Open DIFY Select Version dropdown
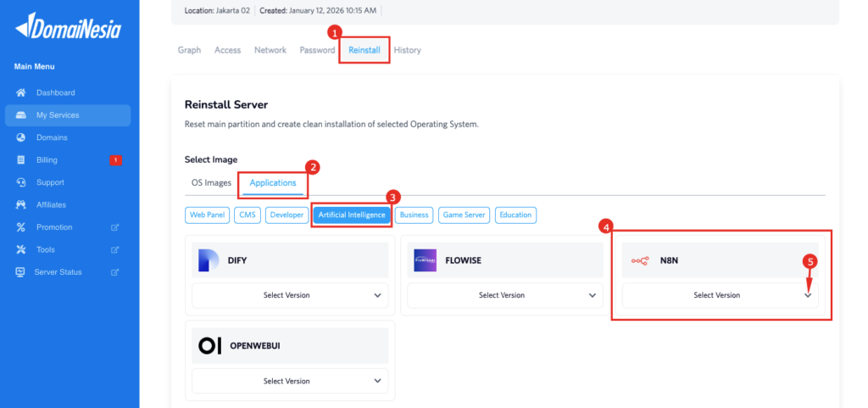Screen dimensions: 868x408 click(290, 295)
